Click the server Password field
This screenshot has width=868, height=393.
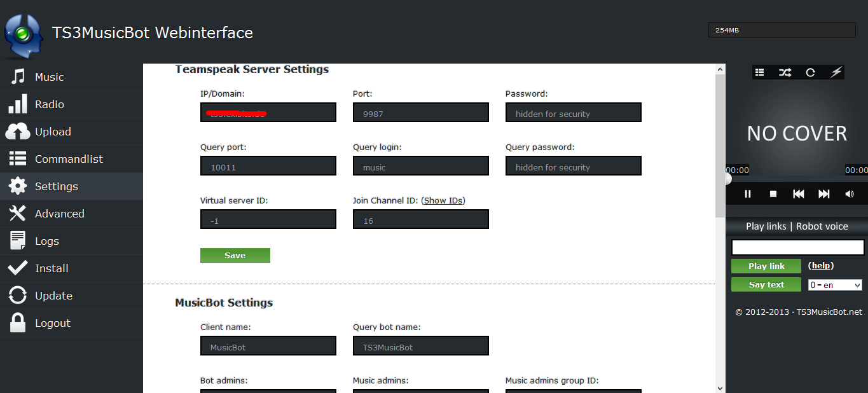(574, 112)
